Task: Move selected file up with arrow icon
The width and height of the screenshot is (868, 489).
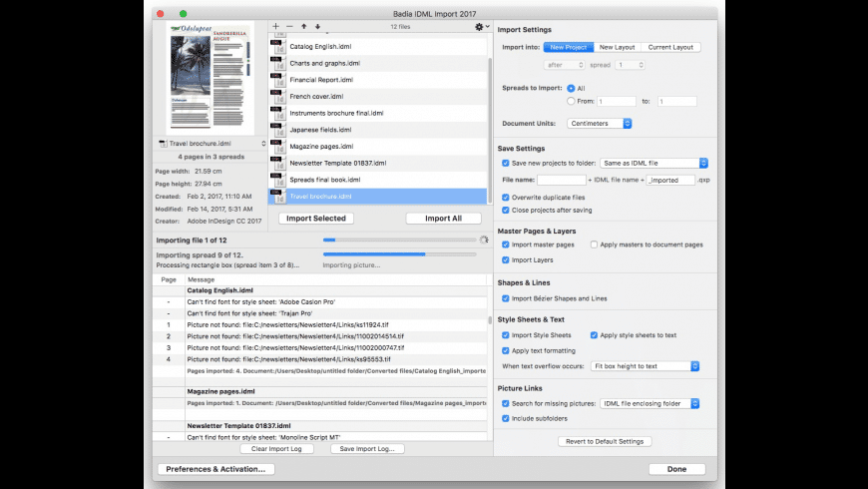Action: click(304, 26)
